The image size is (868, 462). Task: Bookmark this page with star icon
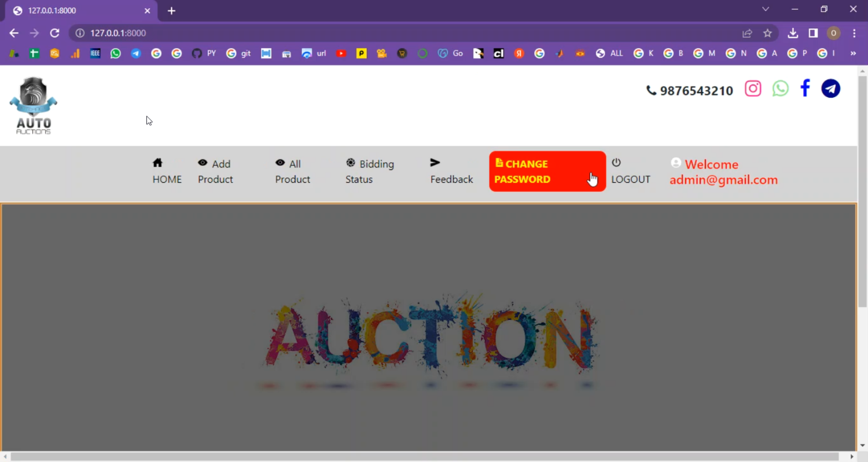(x=767, y=33)
